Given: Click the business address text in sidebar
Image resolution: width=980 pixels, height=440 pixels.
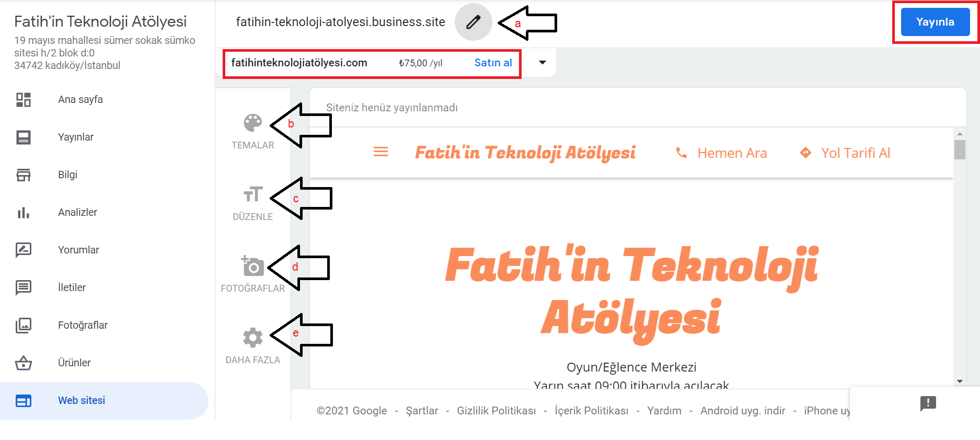Looking at the screenshot, I should coord(105,53).
